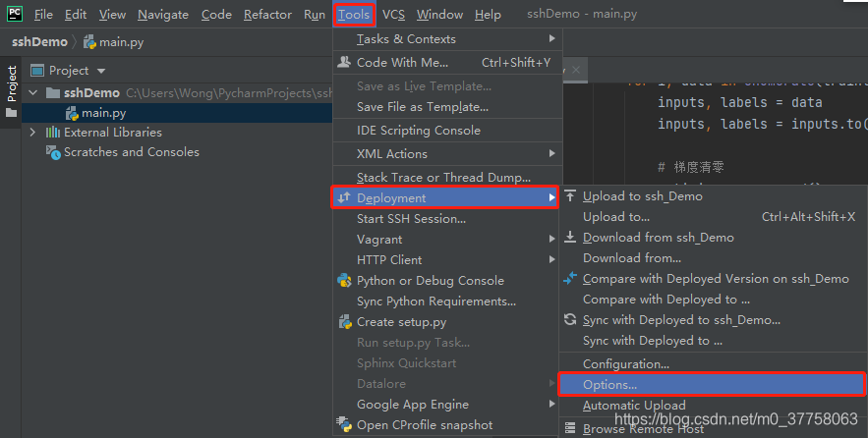Choose Sync Python Requirements
This screenshot has height=438, width=868.
pyautogui.click(x=447, y=301)
